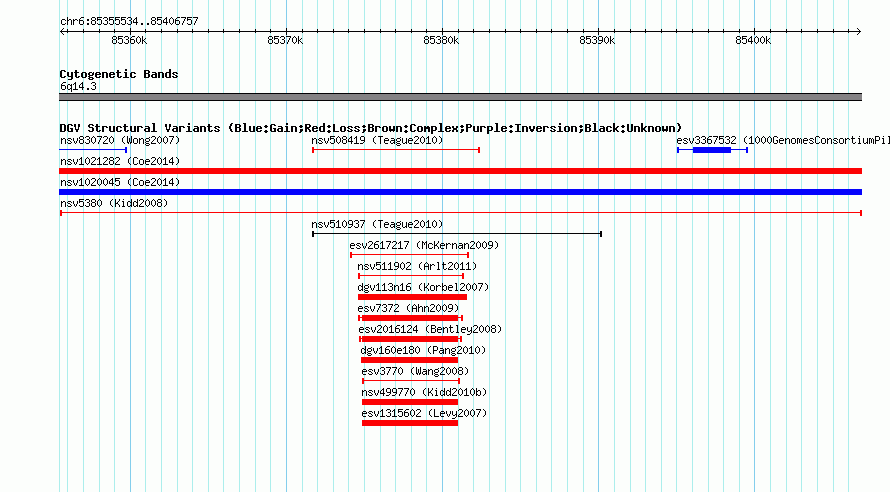Click the red bar under dgv113n16
Screen dimensions: 890x492
(x=412, y=297)
